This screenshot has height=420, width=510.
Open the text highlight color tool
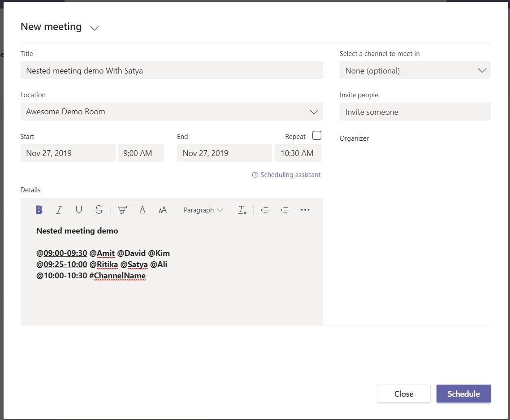click(x=122, y=210)
